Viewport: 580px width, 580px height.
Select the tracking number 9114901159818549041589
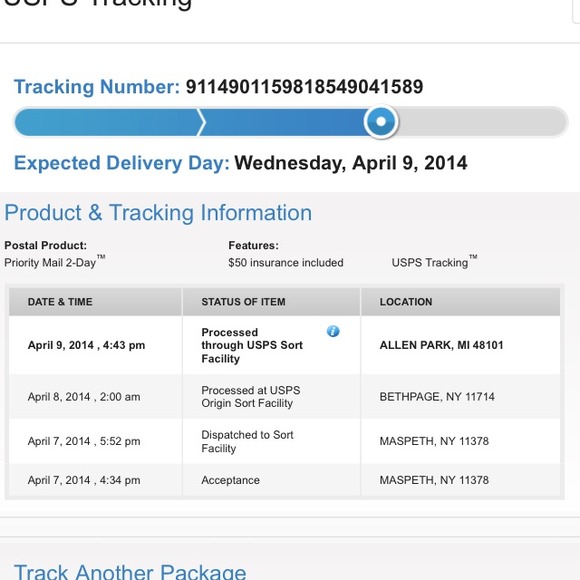pos(304,87)
